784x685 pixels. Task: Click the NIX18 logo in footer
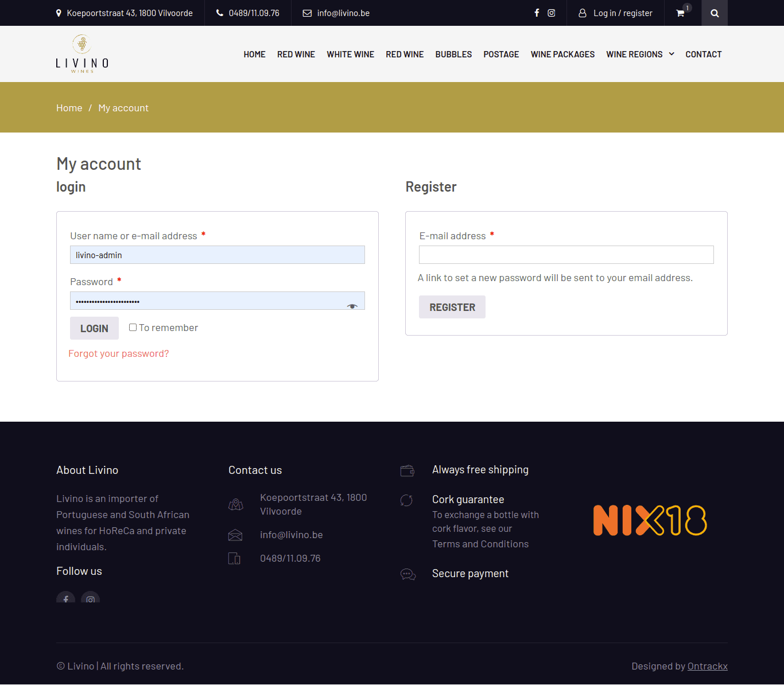pyautogui.click(x=650, y=520)
